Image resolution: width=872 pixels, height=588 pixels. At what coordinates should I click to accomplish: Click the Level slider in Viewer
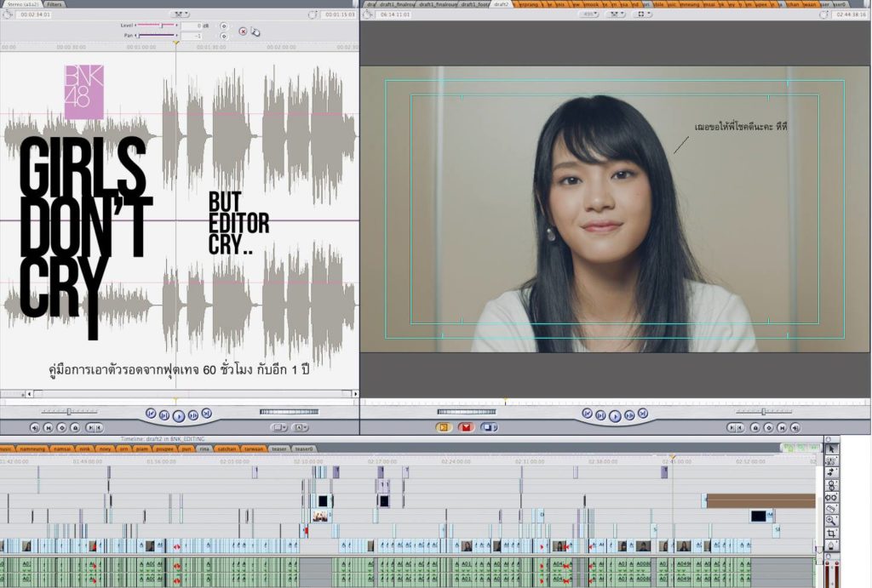click(157, 26)
